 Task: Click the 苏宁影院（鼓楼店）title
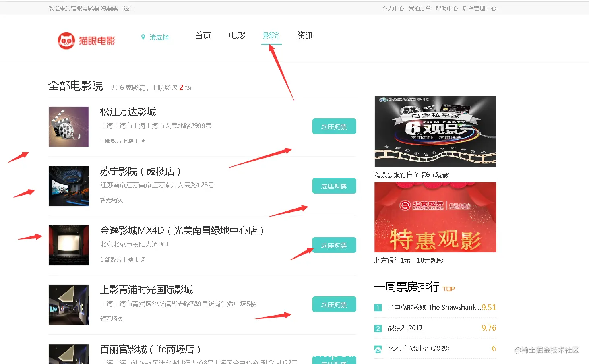point(141,171)
